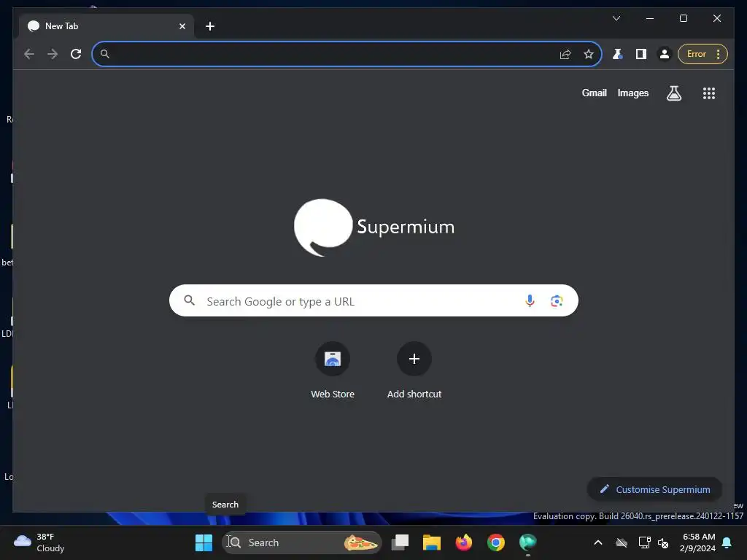Go back using the back arrow
Viewport: 747px width, 560px height.
(x=29, y=54)
